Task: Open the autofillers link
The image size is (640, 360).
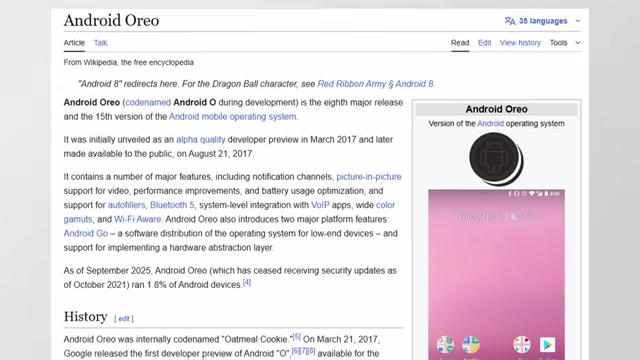Action: point(127,205)
